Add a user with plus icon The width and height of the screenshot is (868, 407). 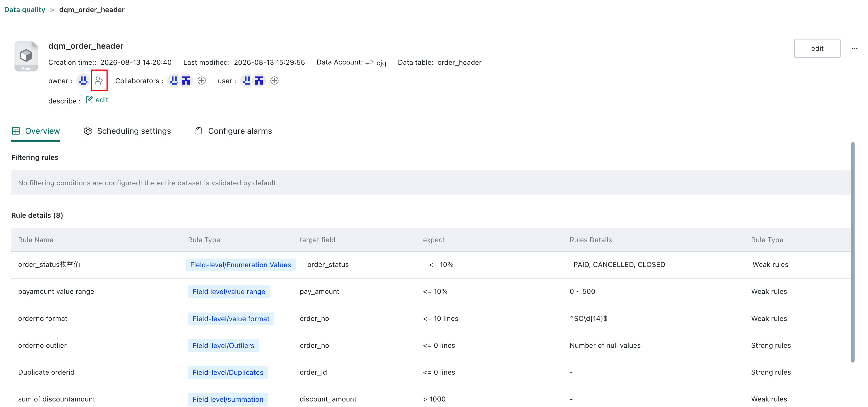tap(275, 81)
